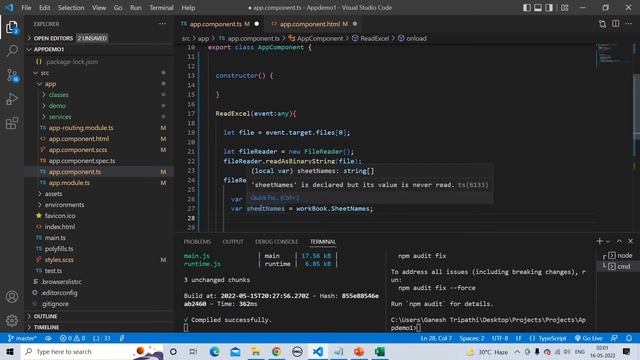Click the feedback icon in status bar
This screenshot has width=640, height=360.
point(614,338)
